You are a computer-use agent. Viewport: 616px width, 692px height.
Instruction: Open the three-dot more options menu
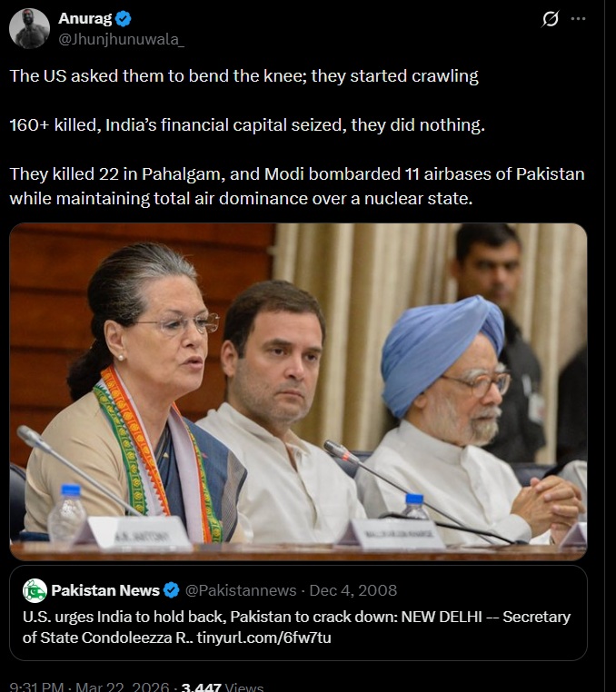(578, 19)
